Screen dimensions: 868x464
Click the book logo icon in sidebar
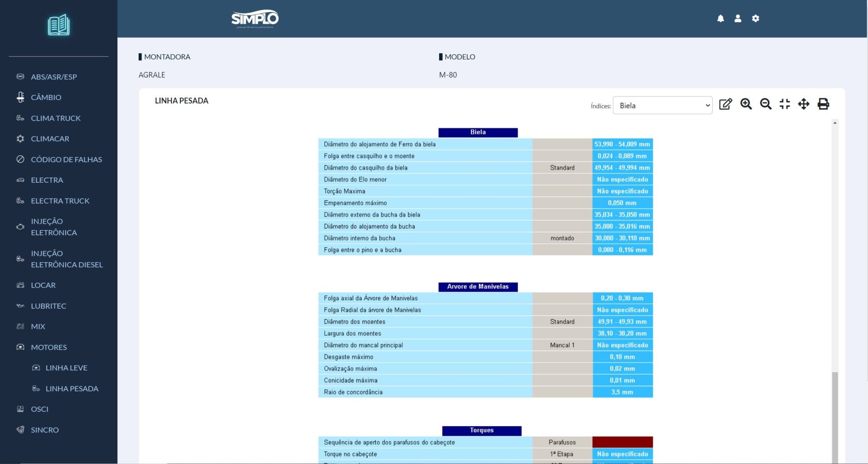(58, 25)
